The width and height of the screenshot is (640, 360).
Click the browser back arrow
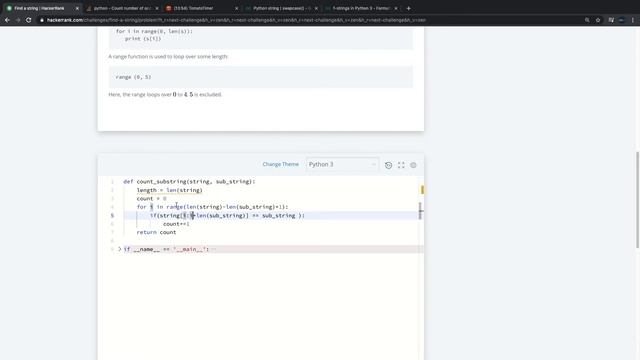click(x=7, y=20)
